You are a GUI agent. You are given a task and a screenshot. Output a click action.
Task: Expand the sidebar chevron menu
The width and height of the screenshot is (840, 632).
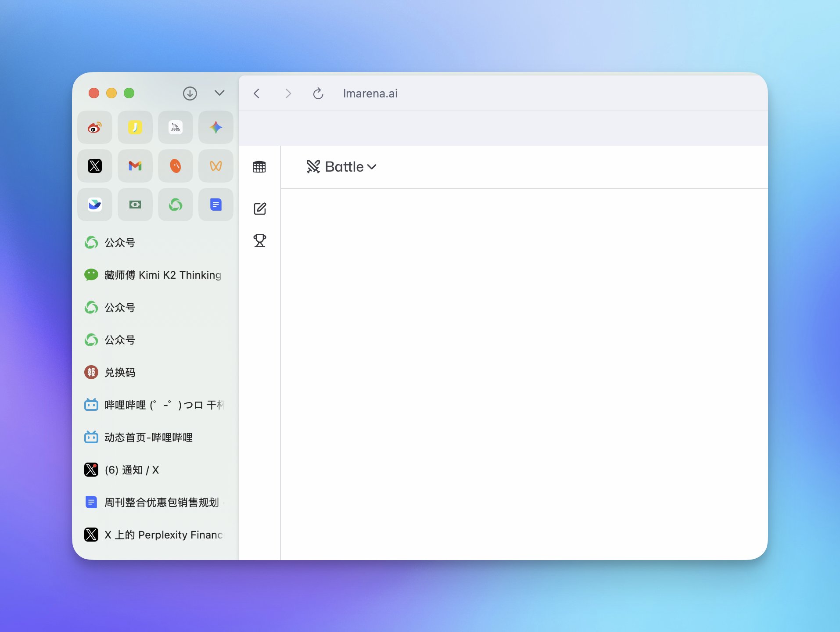(x=219, y=93)
